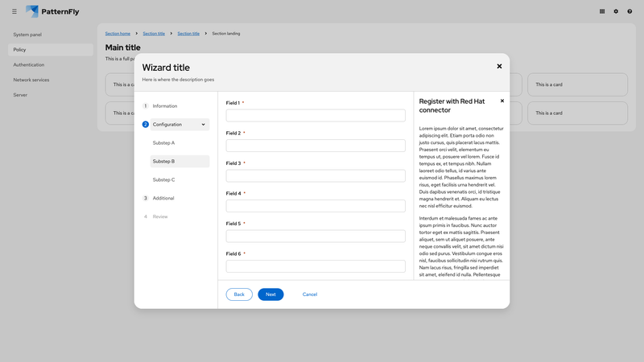Click the Field 4 label
The image size is (644, 362).
pos(233,193)
